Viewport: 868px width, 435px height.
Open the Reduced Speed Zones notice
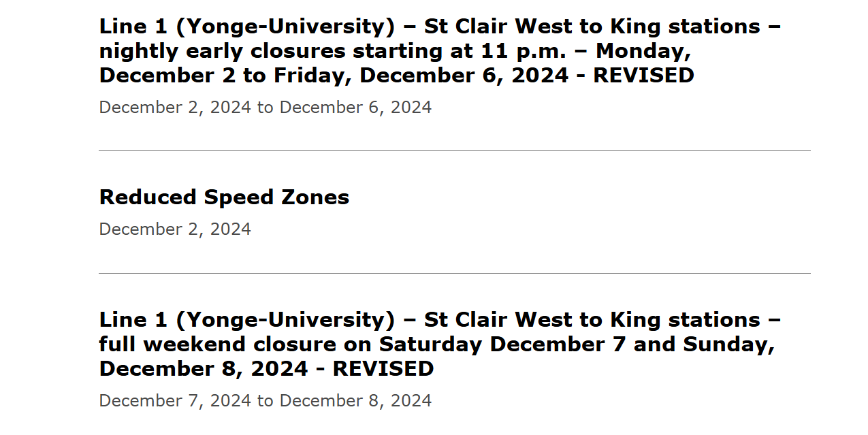(224, 197)
